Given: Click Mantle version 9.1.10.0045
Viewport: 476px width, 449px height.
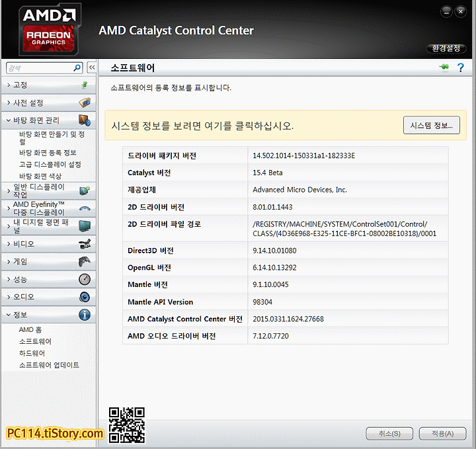Looking at the screenshot, I should tap(270, 284).
